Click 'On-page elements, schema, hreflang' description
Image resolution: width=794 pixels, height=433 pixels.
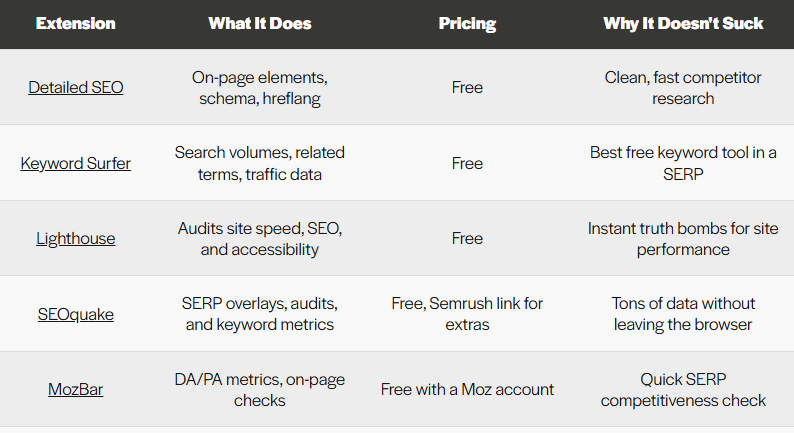(x=259, y=87)
